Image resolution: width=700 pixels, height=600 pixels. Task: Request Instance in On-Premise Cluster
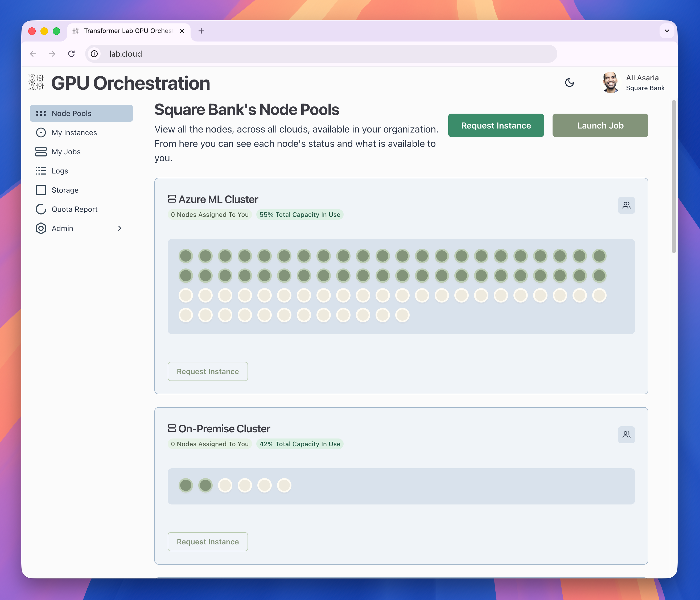207,541
